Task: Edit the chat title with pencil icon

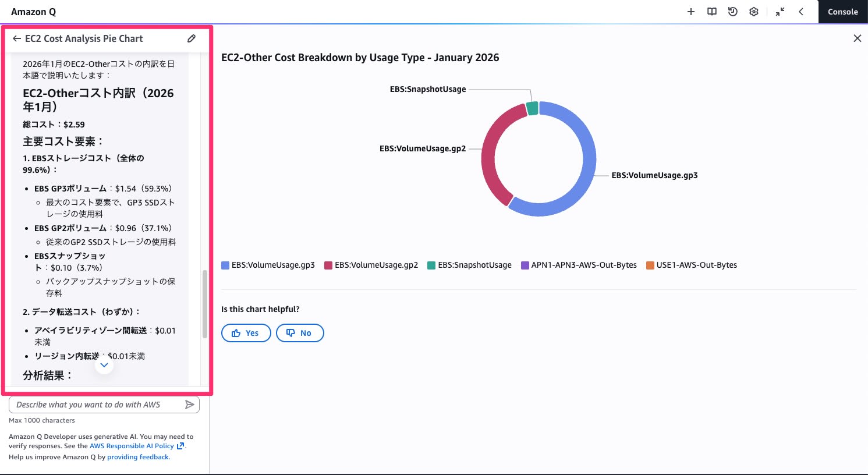Action: coord(192,38)
